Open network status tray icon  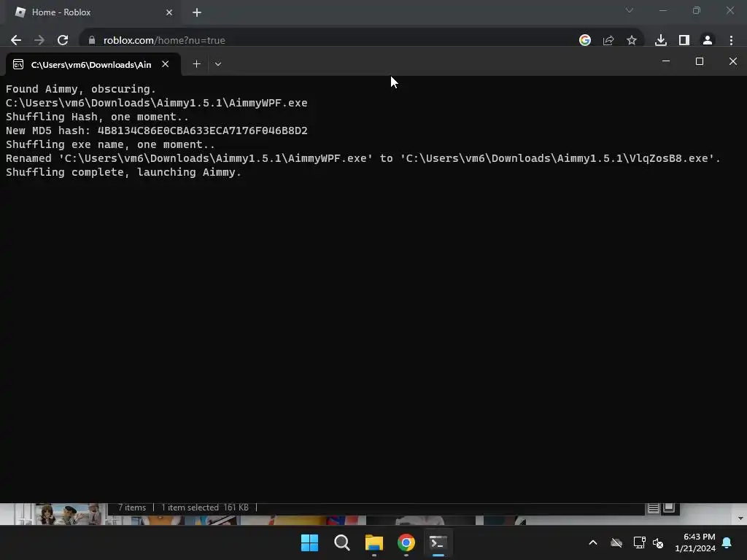[x=639, y=542]
